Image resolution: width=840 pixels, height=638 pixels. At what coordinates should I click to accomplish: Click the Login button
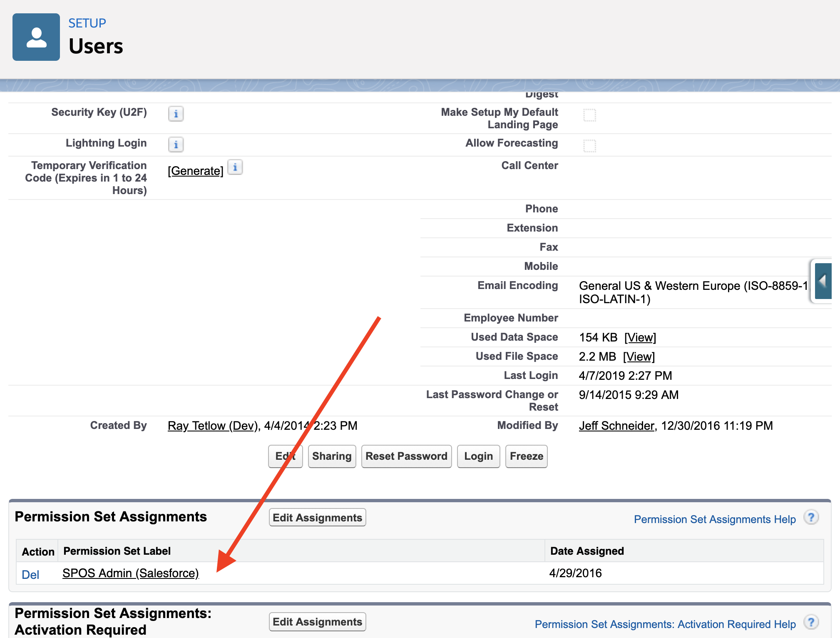[478, 456]
